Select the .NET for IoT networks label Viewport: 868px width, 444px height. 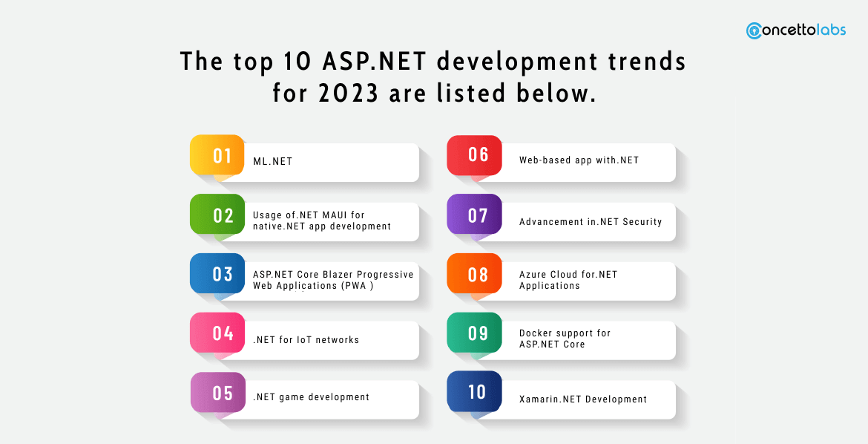click(306, 340)
